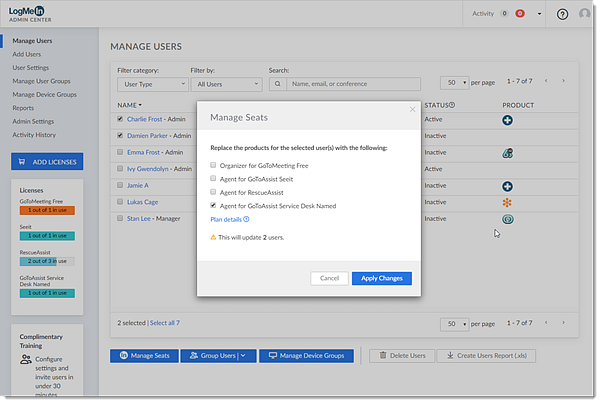Select Lukas Cage row checkbox
Screen dimensions: 600x403
click(x=120, y=202)
